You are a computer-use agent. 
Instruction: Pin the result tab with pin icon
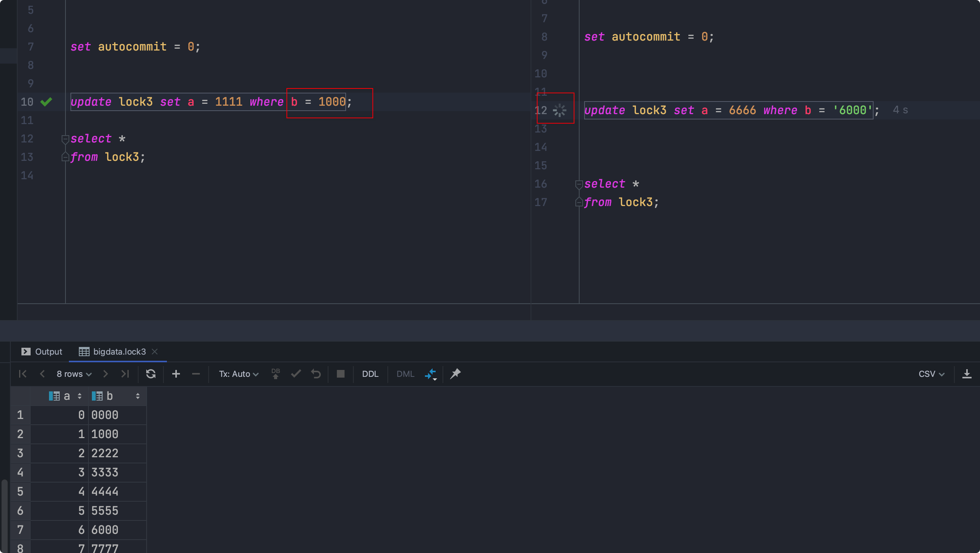point(455,374)
